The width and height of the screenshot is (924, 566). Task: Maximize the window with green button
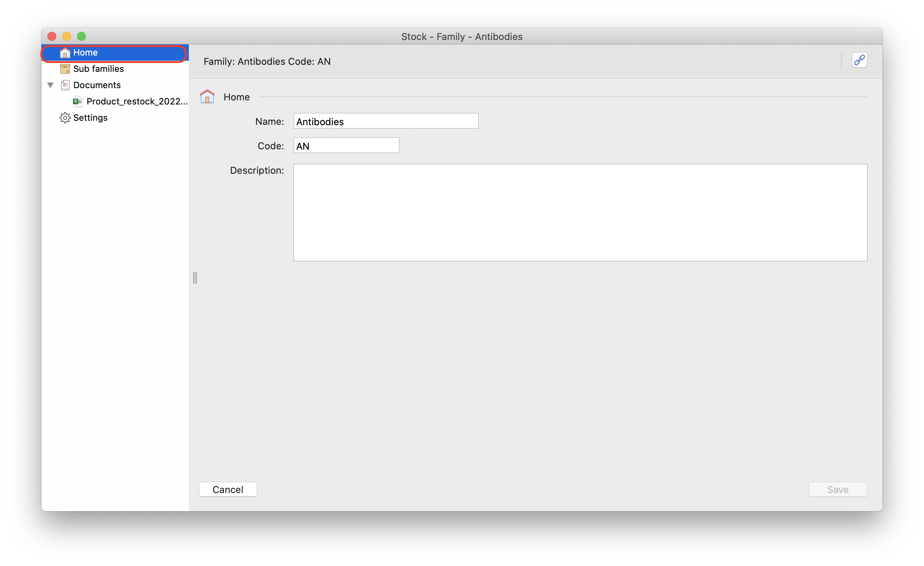[81, 36]
